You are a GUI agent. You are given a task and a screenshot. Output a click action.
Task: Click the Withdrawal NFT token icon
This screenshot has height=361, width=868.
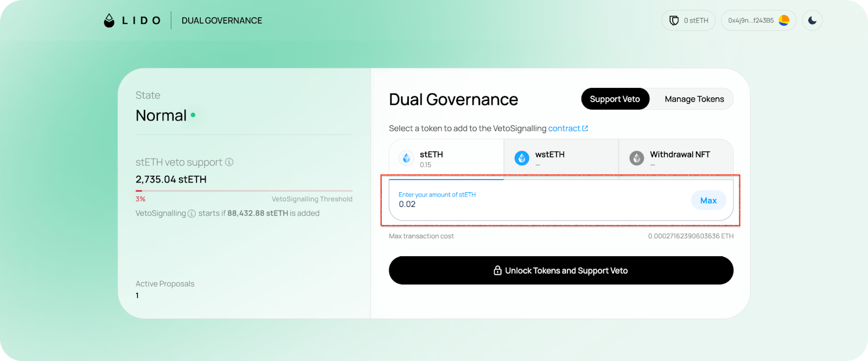click(x=636, y=159)
